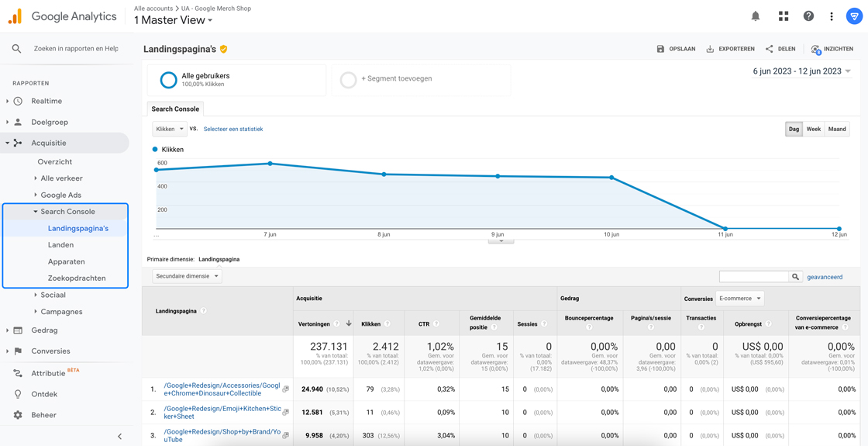Click the Beheer gear icon
This screenshot has width=868, height=446.
point(18,415)
